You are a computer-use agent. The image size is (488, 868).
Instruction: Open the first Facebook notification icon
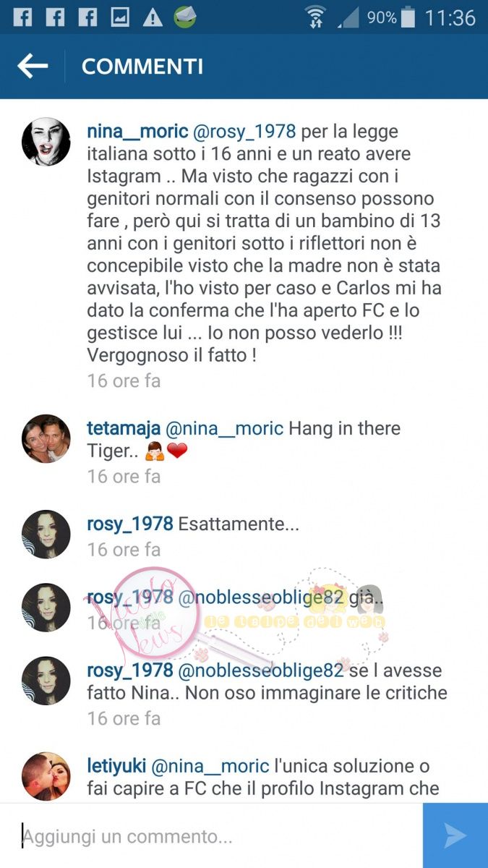coord(23,17)
